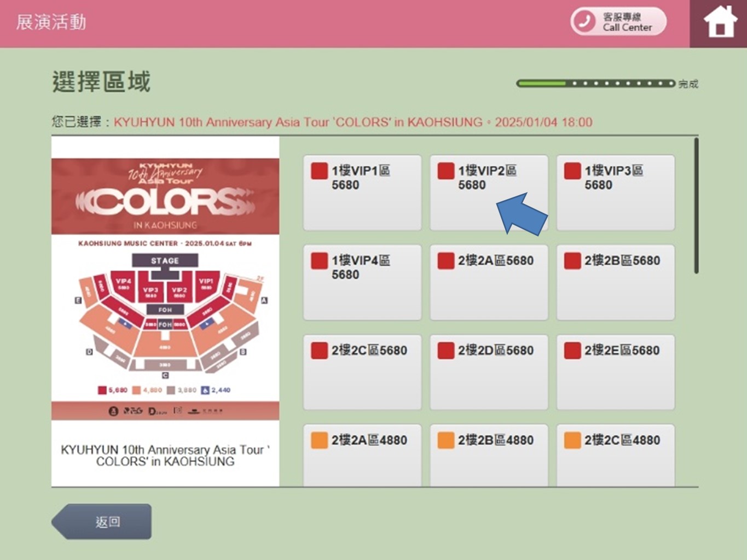Choose the 2樓2A區5680 area

click(x=489, y=282)
